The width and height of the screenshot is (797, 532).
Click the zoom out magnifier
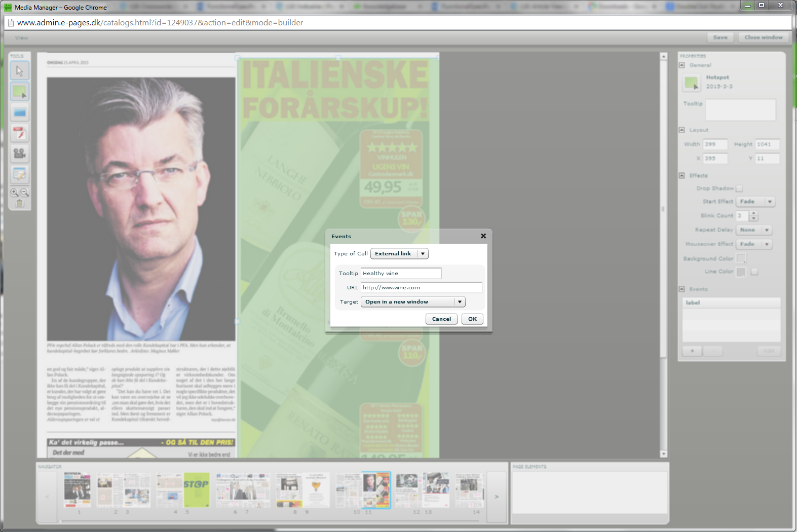(24, 193)
